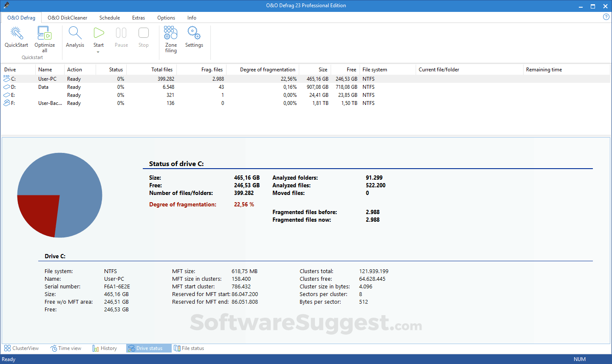
Task: Switch to the Schedule tab
Action: (x=109, y=17)
